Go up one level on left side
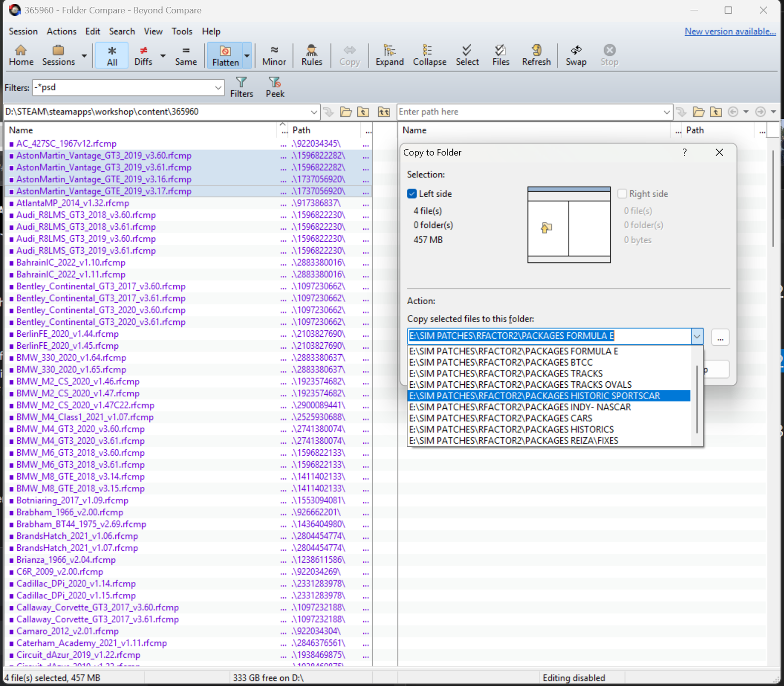784x686 pixels. pos(363,112)
